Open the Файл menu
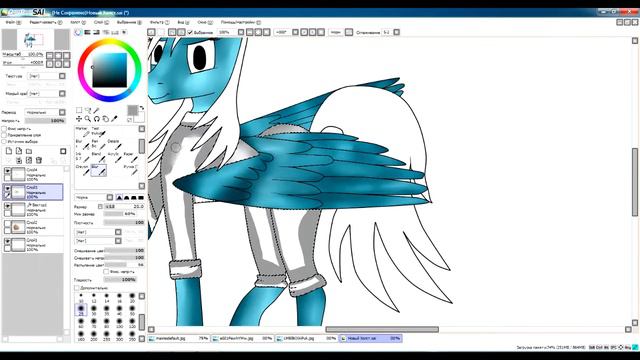The height and width of the screenshot is (360, 640). point(13,22)
